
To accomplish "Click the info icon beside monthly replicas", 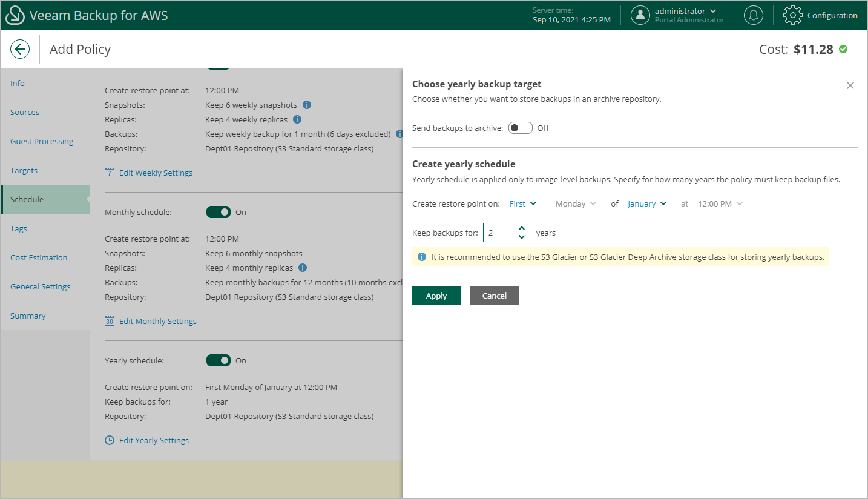I will click(x=303, y=268).
